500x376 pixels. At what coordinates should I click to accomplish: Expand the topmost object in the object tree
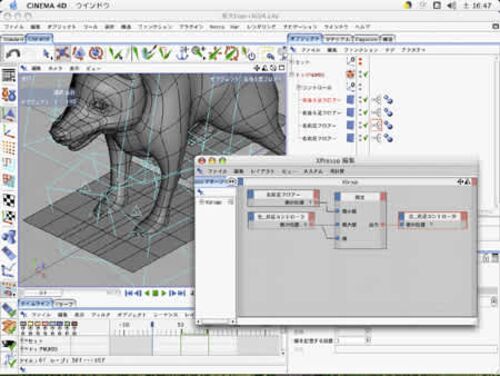click(292, 62)
